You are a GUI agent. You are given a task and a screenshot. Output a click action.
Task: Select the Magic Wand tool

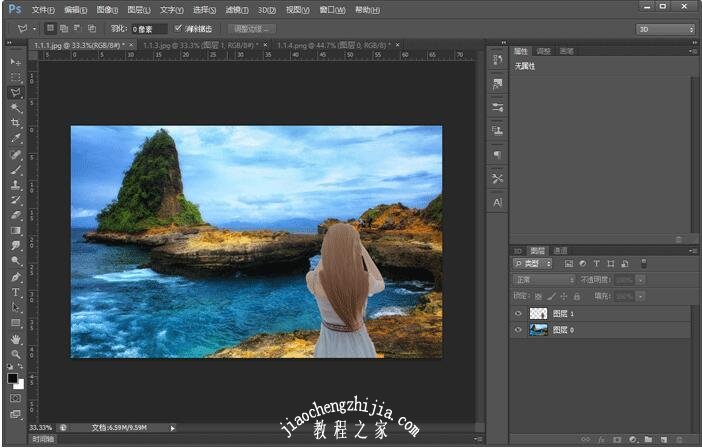click(x=16, y=107)
